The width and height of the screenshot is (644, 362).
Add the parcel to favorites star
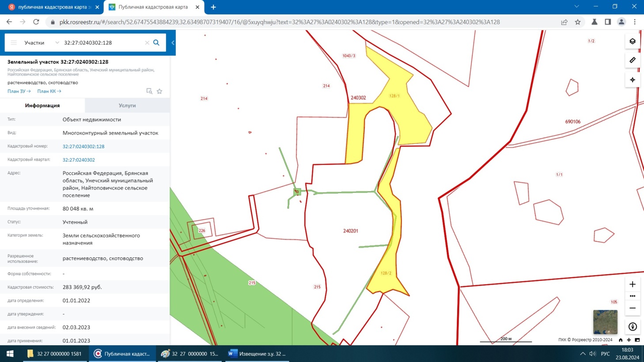(159, 91)
